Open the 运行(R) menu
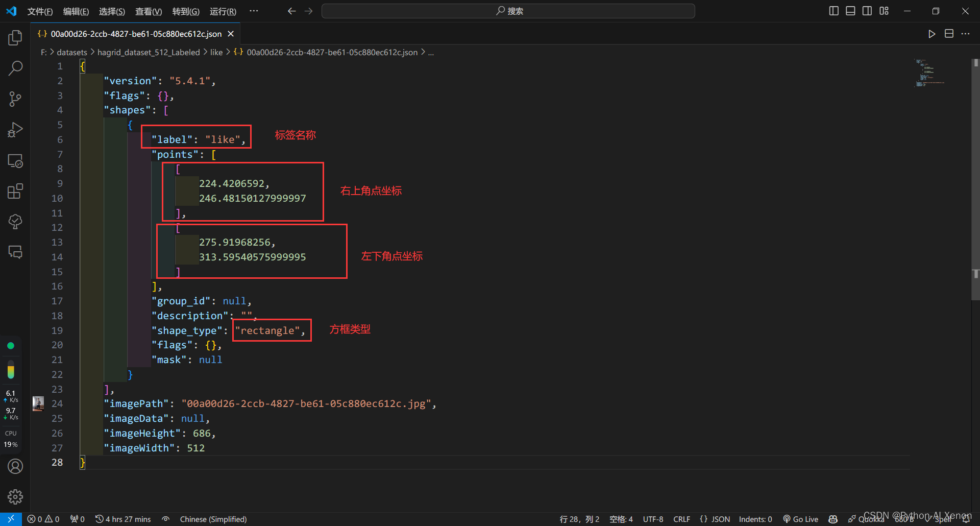980x526 pixels. click(223, 11)
